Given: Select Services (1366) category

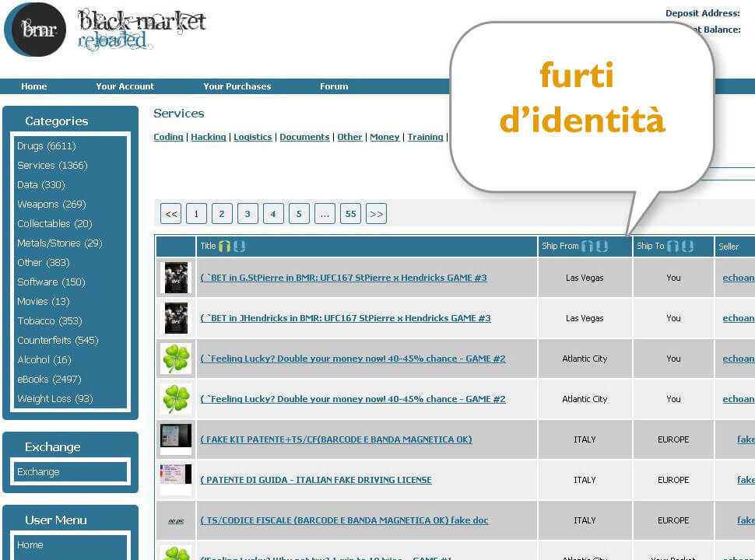Looking at the screenshot, I should pyautogui.click(x=52, y=166).
